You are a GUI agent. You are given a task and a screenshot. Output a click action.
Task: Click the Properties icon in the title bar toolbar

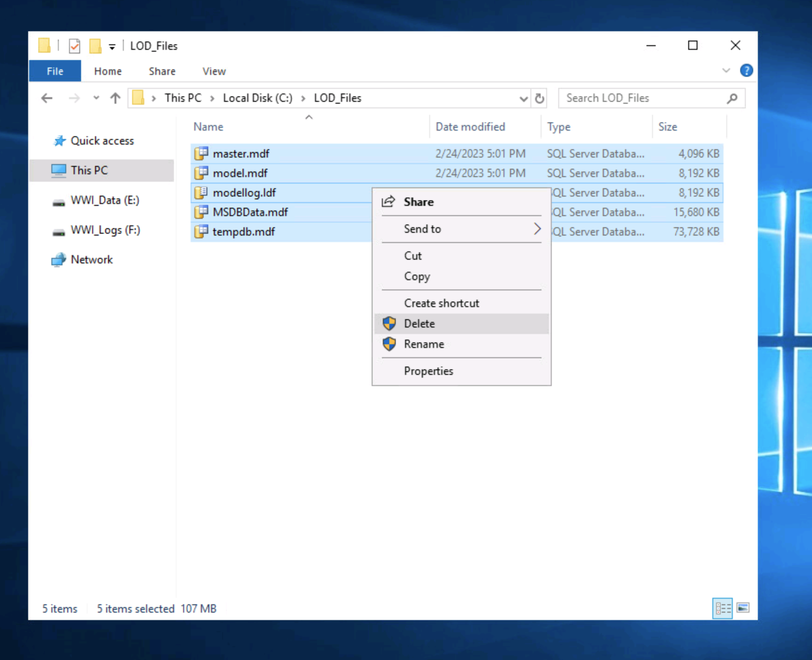(x=74, y=45)
